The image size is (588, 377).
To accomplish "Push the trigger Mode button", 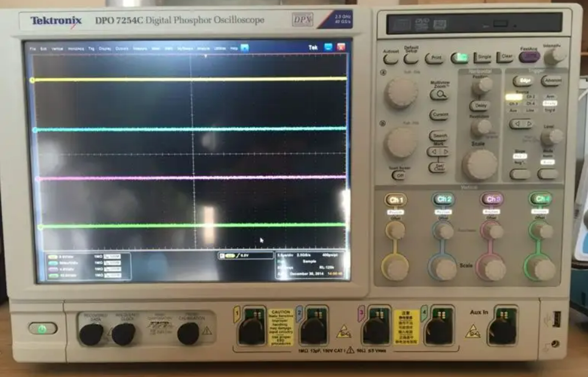I will tap(548, 174).
